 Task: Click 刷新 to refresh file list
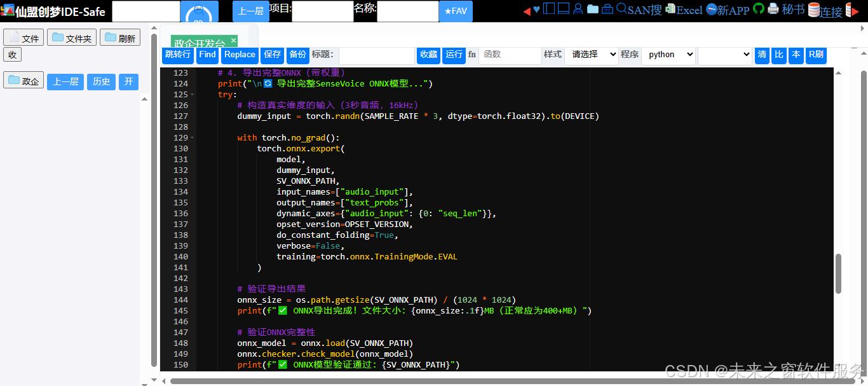(x=120, y=38)
